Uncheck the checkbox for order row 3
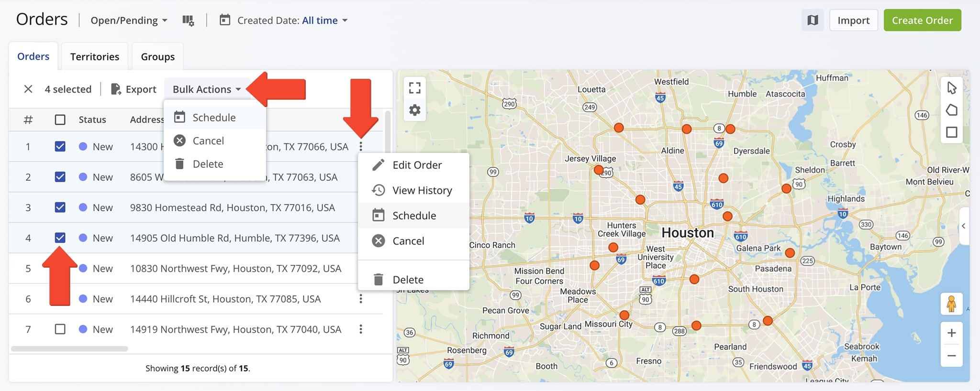 pyautogui.click(x=60, y=207)
